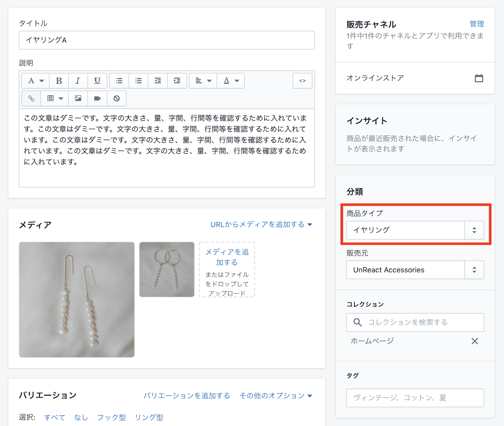This screenshot has height=426, width=504.
Task: Select the hoop earring thumbnail image
Action: tap(167, 269)
